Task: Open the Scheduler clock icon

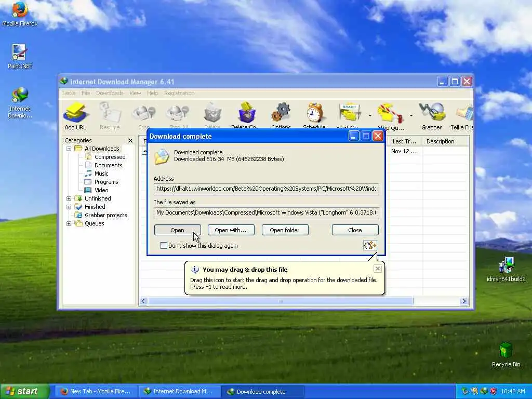Action: (x=315, y=115)
